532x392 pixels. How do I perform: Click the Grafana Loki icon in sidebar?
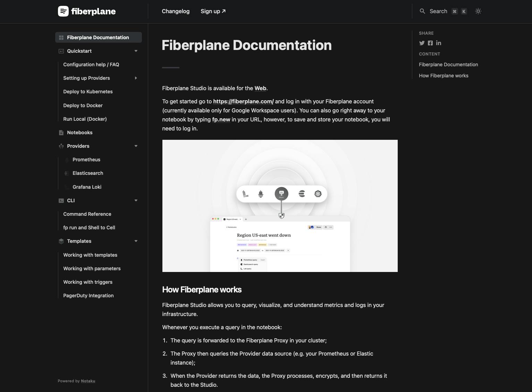67,187
